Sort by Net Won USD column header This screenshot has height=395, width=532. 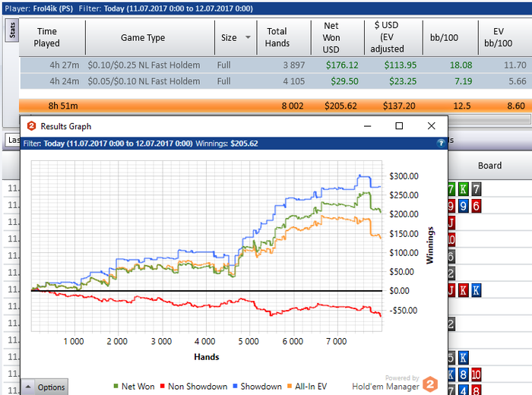331,37
